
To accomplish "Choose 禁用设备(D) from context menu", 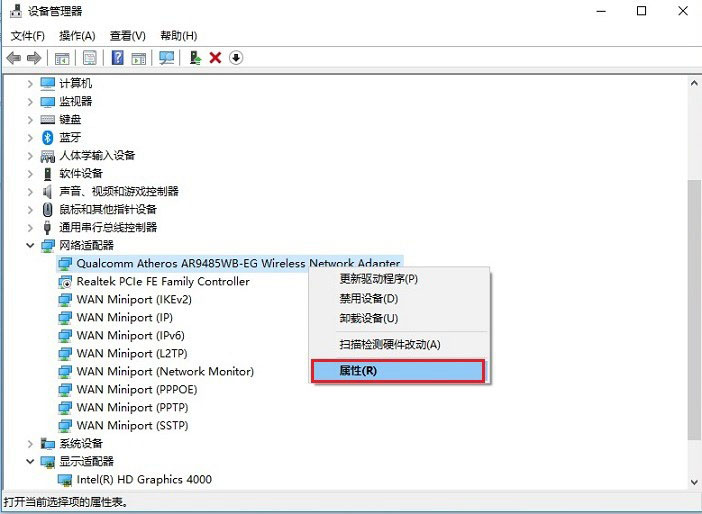I will [x=399, y=299].
